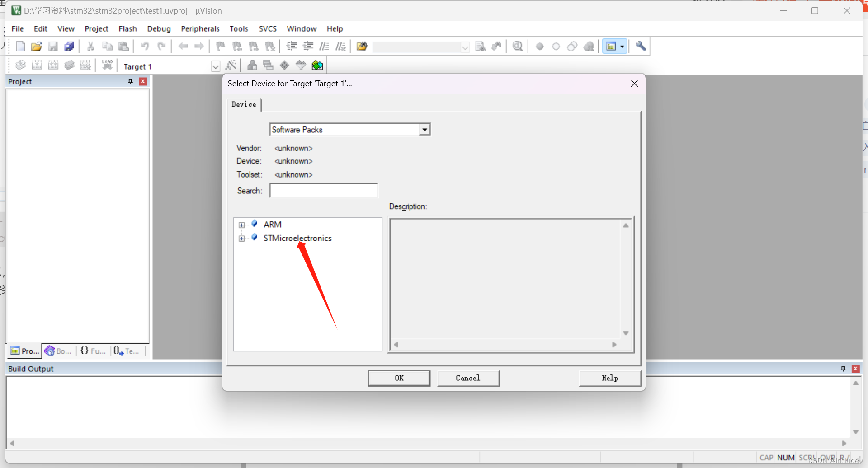The image size is (868, 468).
Task: Open the Target 1 selection dropdown
Action: pyautogui.click(x=216, y=66)
